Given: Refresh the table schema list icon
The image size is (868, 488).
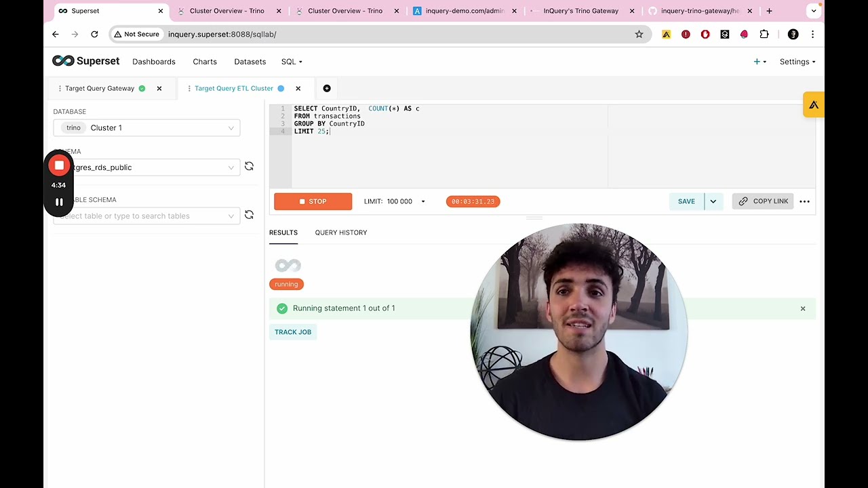Looking at the screenshot, I should (x=249, y=216).
